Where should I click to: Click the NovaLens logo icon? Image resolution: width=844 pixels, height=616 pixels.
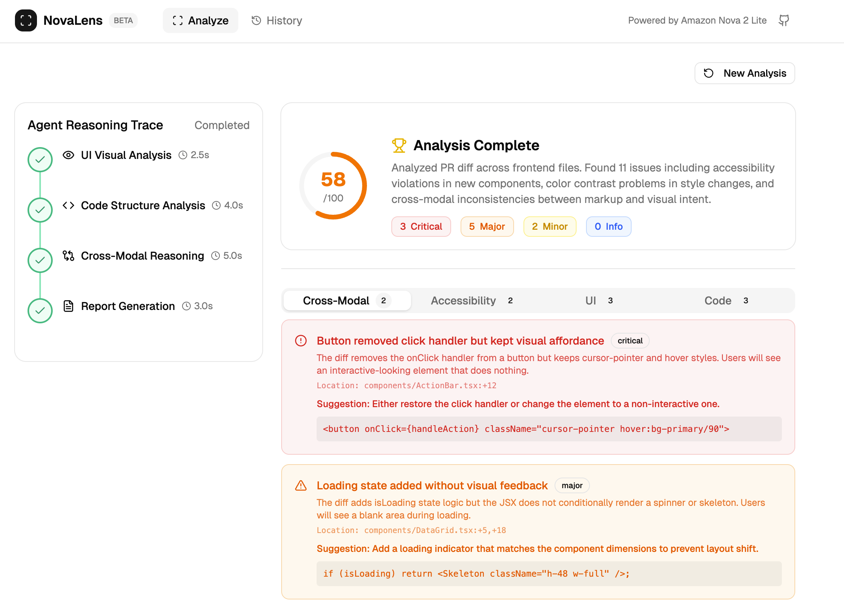[26, 20]
